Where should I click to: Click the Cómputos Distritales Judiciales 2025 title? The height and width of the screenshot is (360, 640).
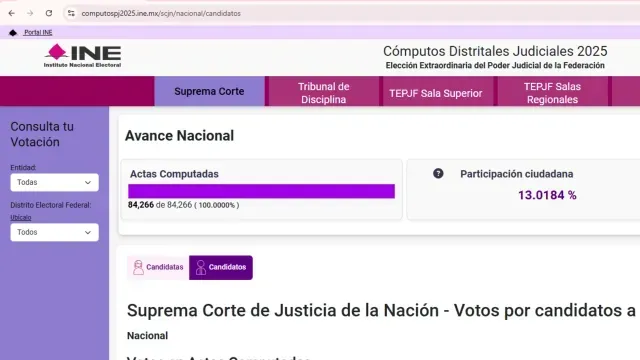(x=495, y=51)
